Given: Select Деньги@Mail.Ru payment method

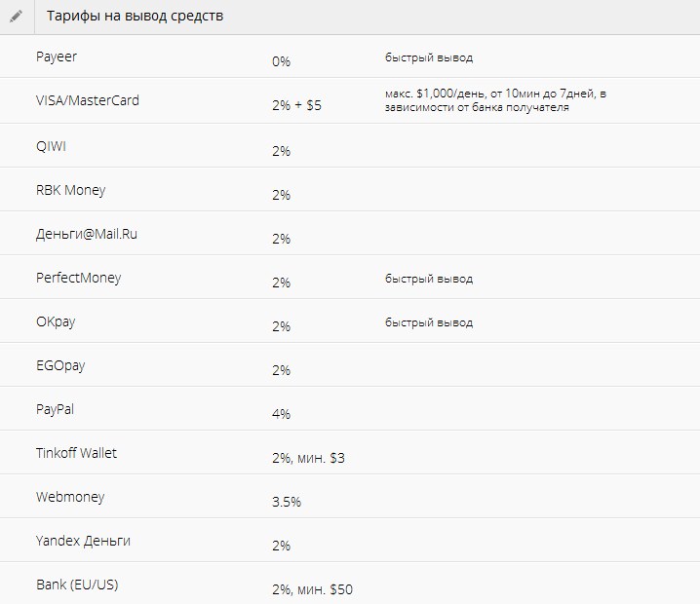Looking at the screenshot, I should (x=87, y=234).
